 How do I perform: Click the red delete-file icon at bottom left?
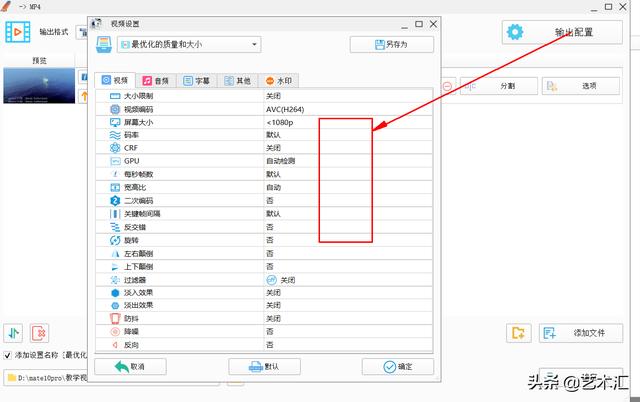(40, 333)
